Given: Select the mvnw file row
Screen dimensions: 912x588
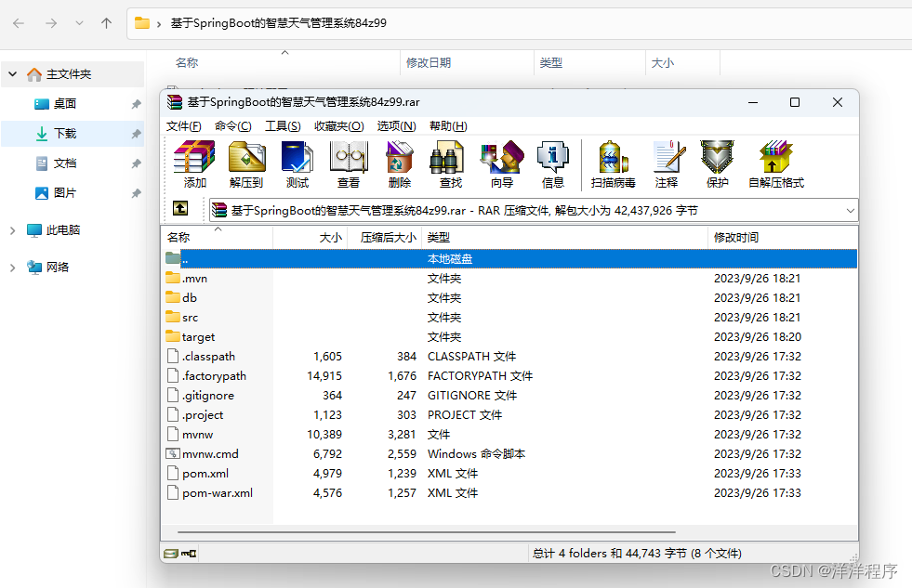Looking at the screenshot, I should tap(509, 435).
